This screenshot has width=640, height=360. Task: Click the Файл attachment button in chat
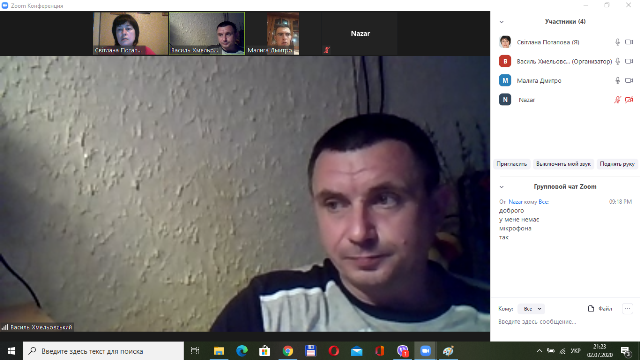[600, 309]
